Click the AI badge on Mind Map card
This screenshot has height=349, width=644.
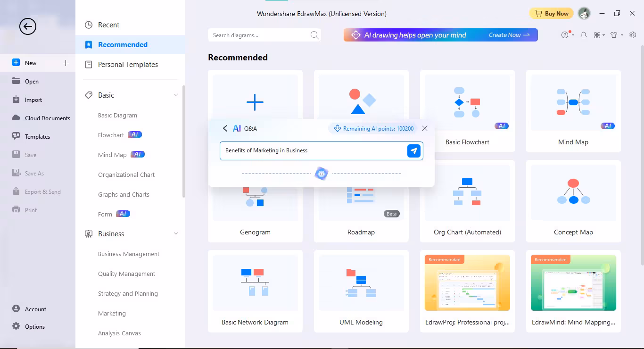pos(608,126)
